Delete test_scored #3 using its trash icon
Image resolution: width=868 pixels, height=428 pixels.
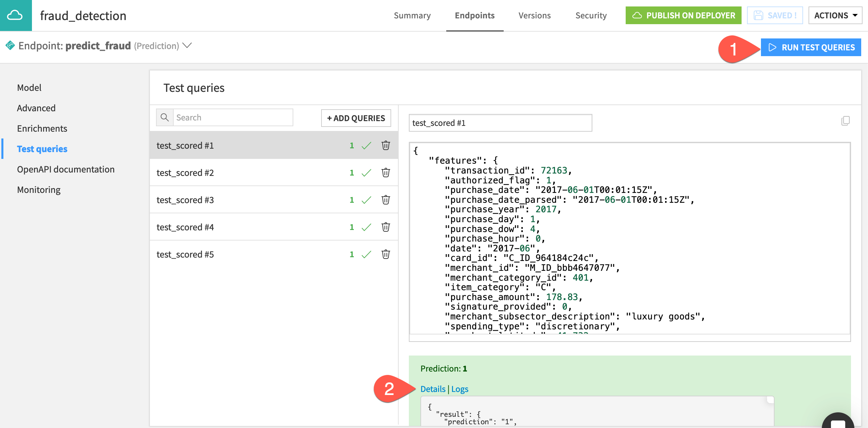click(x=386, y=200)
